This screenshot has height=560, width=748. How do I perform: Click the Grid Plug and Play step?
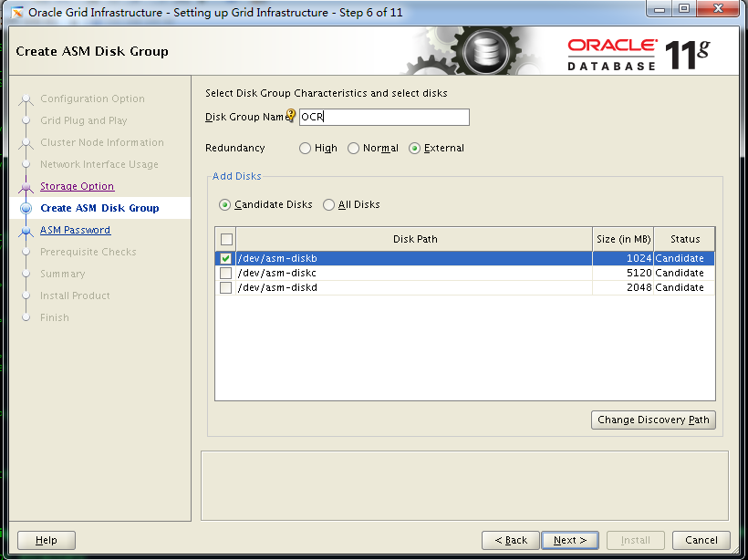coord(84,120)
